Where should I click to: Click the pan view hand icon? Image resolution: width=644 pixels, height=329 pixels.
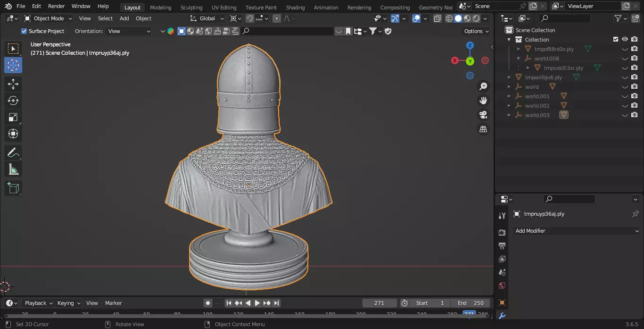coord(483,101)
